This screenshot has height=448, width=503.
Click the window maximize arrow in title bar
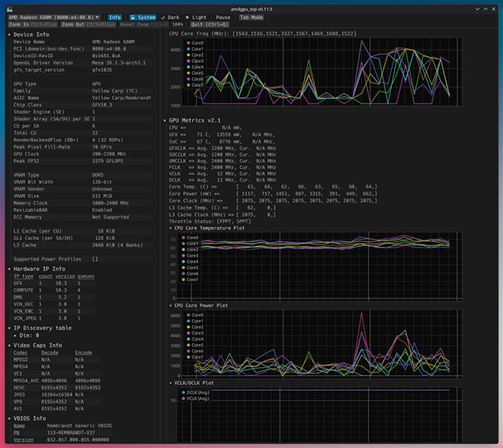pyautogui.click(x=485, y=9)
